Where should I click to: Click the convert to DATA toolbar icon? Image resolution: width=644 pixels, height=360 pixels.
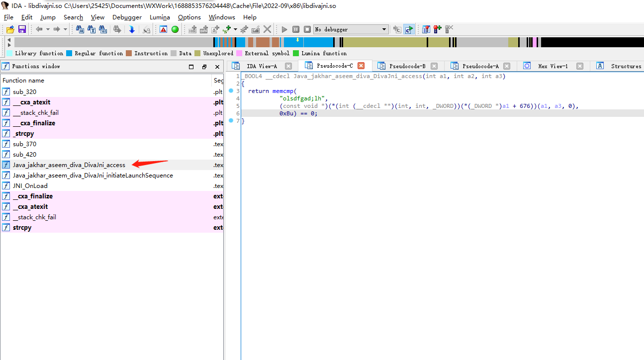point(203,29)
